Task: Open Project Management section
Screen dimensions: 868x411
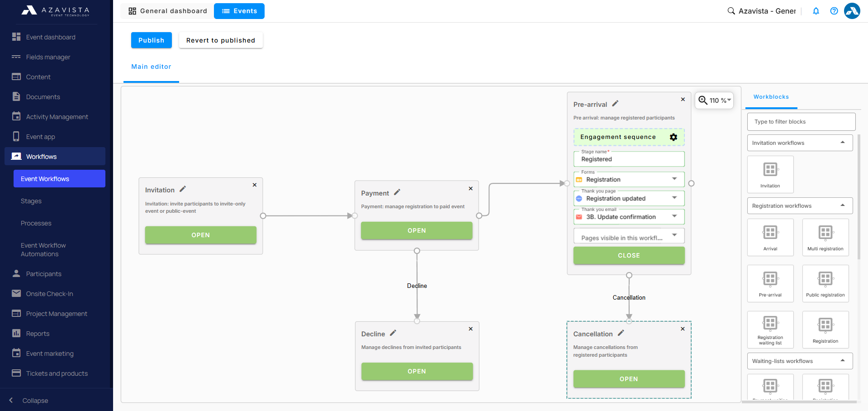Action: pyautogui.click(x=55, y=314)
